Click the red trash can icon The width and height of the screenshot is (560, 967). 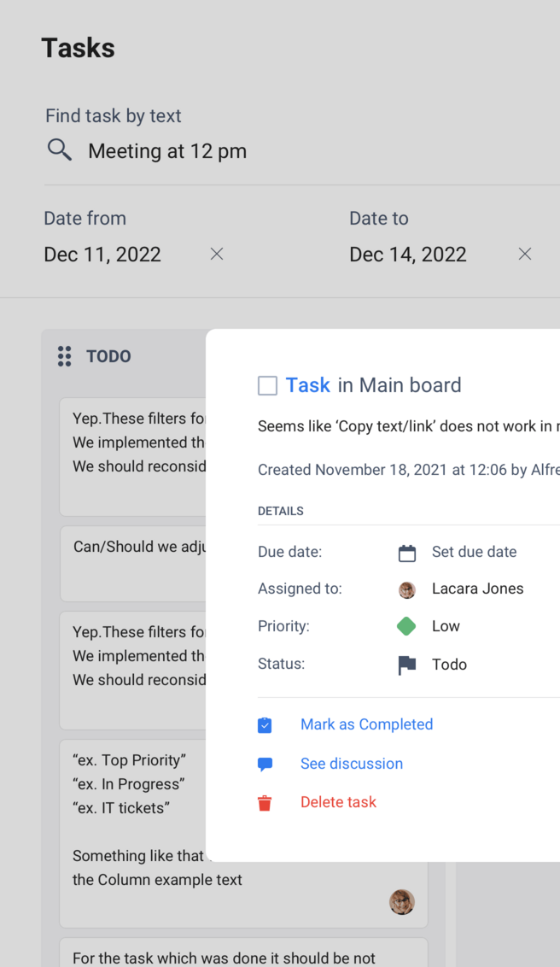pos(265,803)
